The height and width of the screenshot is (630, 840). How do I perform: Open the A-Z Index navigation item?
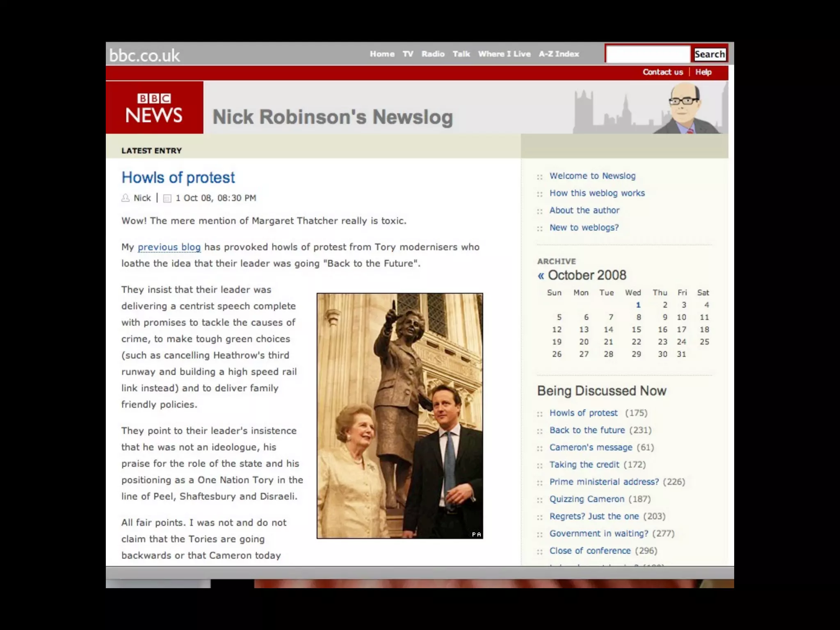[559, 54]
